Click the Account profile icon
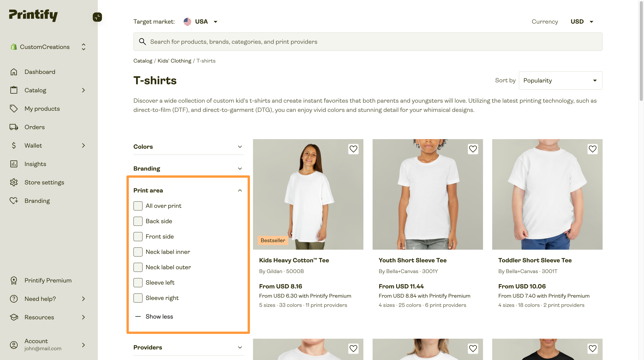 click(x=14, y=345)
